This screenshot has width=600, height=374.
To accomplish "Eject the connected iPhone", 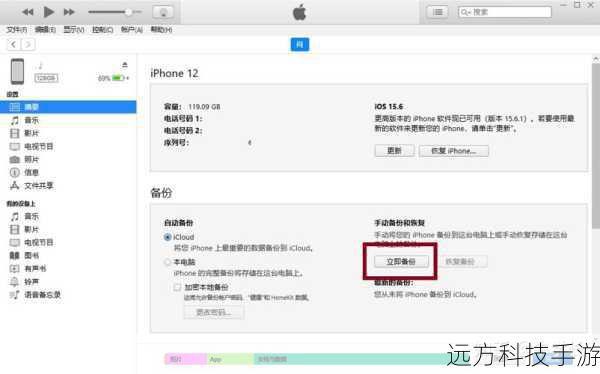I will (125, 64).
